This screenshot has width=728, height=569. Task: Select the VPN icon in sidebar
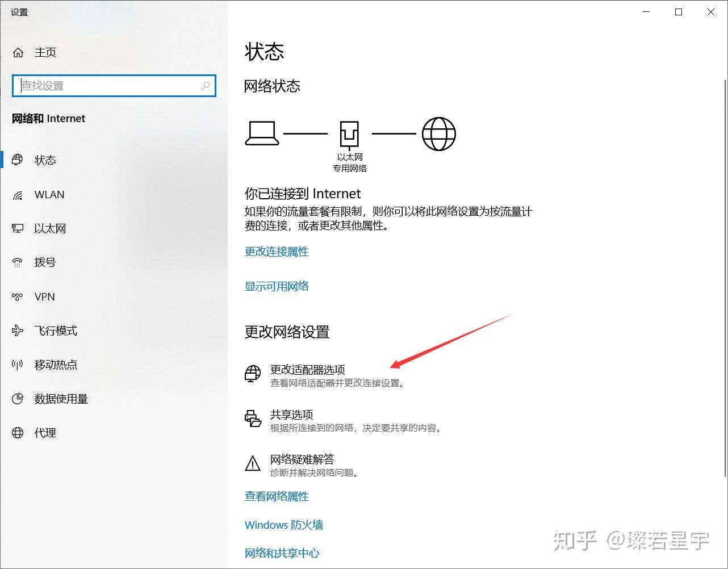[x=18, y=296]
